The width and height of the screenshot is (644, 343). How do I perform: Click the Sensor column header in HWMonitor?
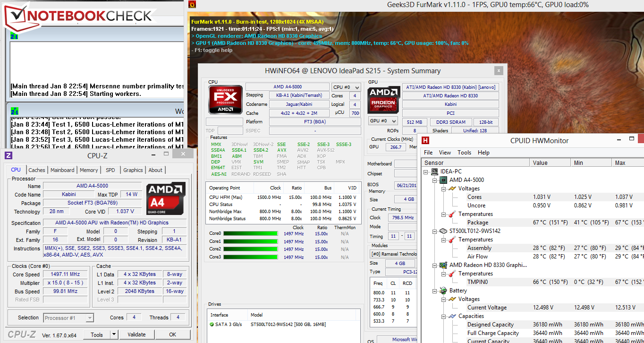coord(475,163)
